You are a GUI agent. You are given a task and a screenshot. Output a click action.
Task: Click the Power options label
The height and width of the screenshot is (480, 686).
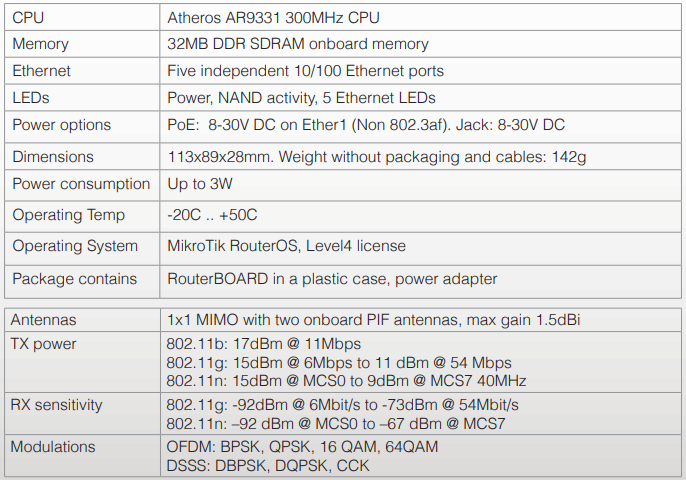(x=62, y=125)
